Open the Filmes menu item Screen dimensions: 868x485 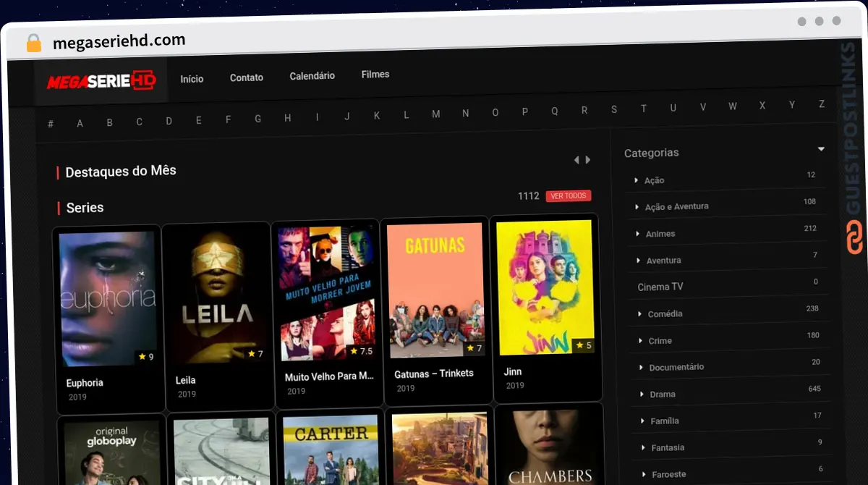(x=375, y=75)
